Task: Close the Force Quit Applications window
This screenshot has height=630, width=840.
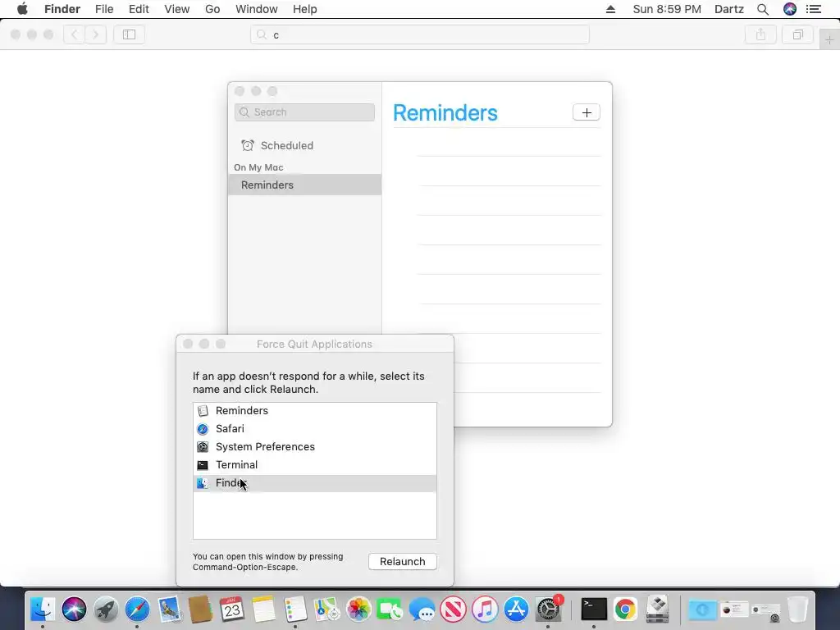Action: pos(188,344)
